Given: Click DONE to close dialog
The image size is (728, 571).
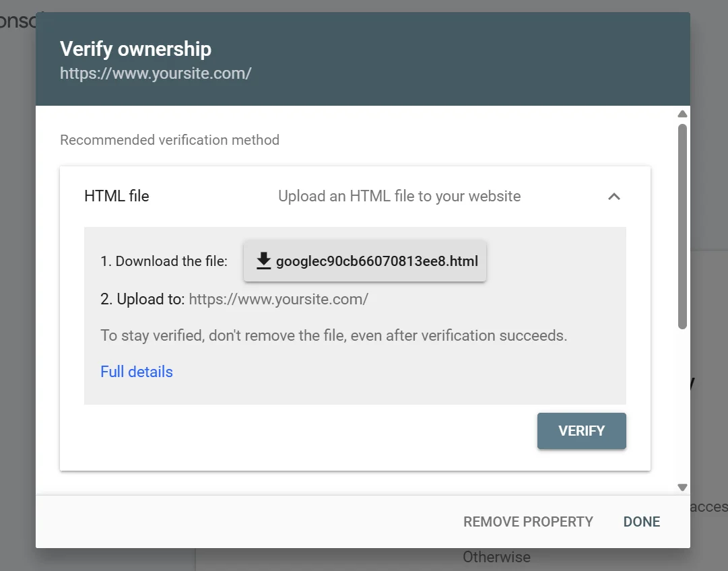Looking at the screenshot, I should (641, 522).
